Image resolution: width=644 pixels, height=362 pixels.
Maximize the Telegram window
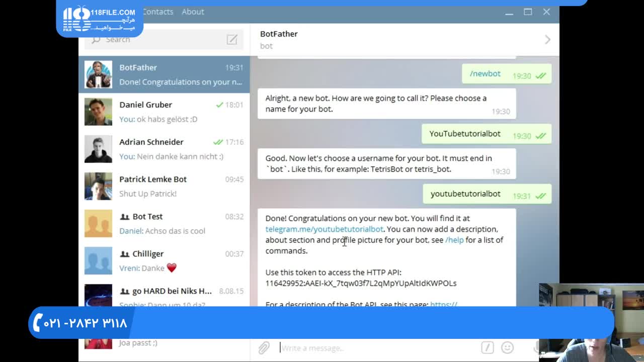528,12
